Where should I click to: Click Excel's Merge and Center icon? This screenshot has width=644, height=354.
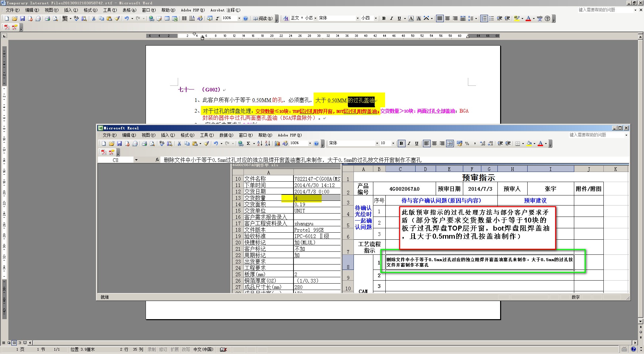click(x=450, y=143)
